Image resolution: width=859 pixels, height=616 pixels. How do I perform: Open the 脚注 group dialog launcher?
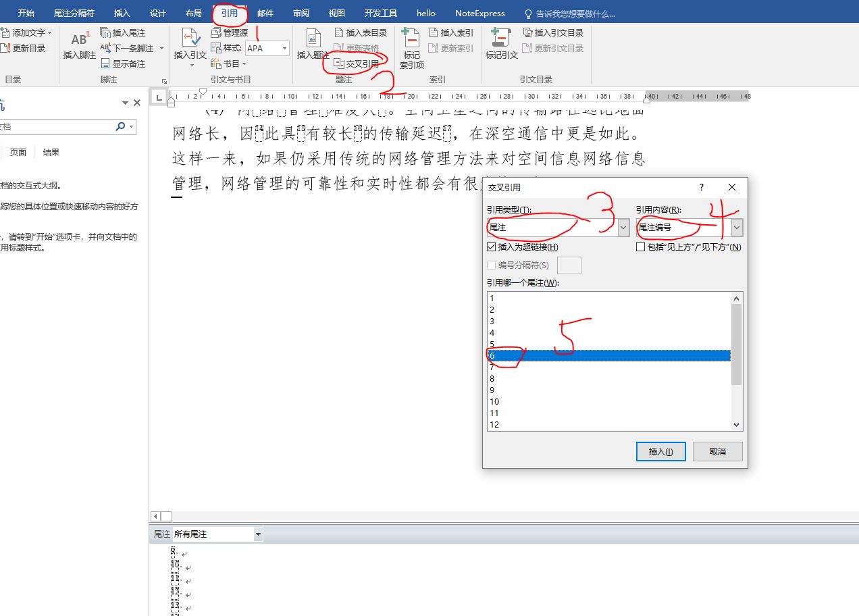click(163, 81)
